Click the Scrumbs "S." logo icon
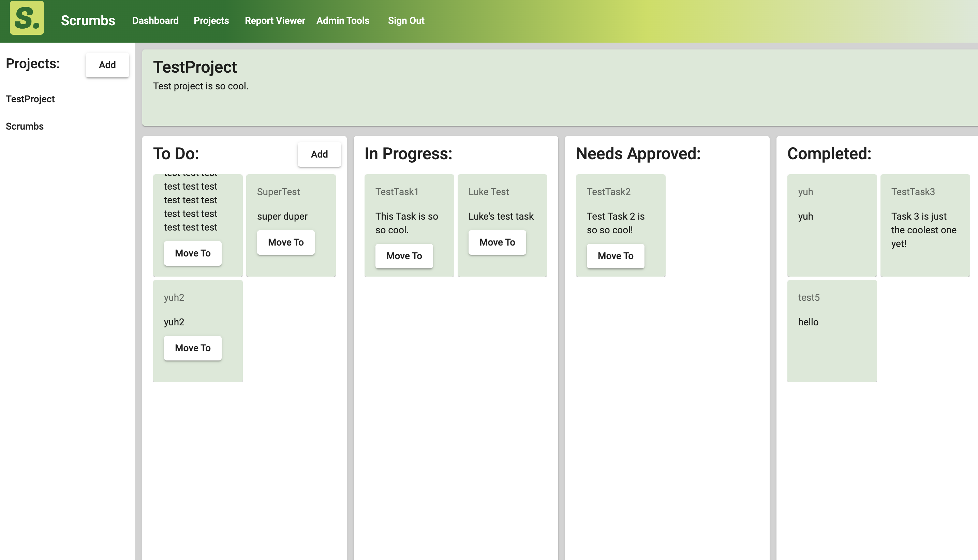This screenshot has width=978, height=560. [x=27, y=20]
